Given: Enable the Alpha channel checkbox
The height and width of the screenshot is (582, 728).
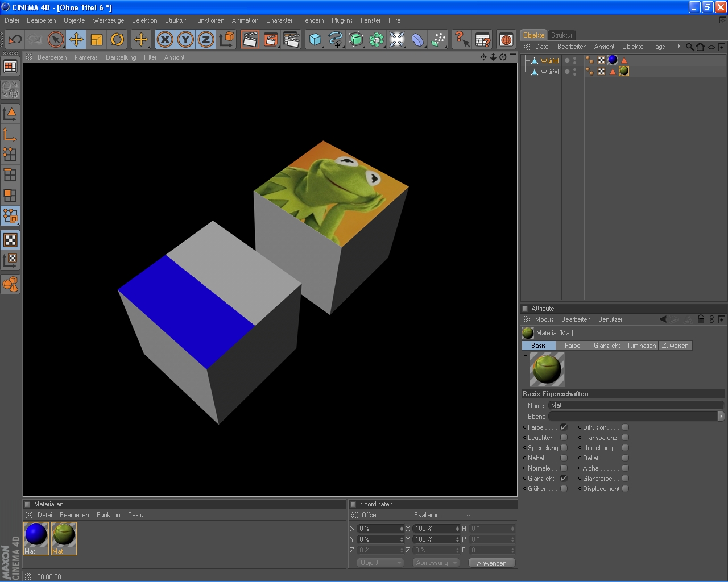Looking at the screenshot, I should pos(625,468).
